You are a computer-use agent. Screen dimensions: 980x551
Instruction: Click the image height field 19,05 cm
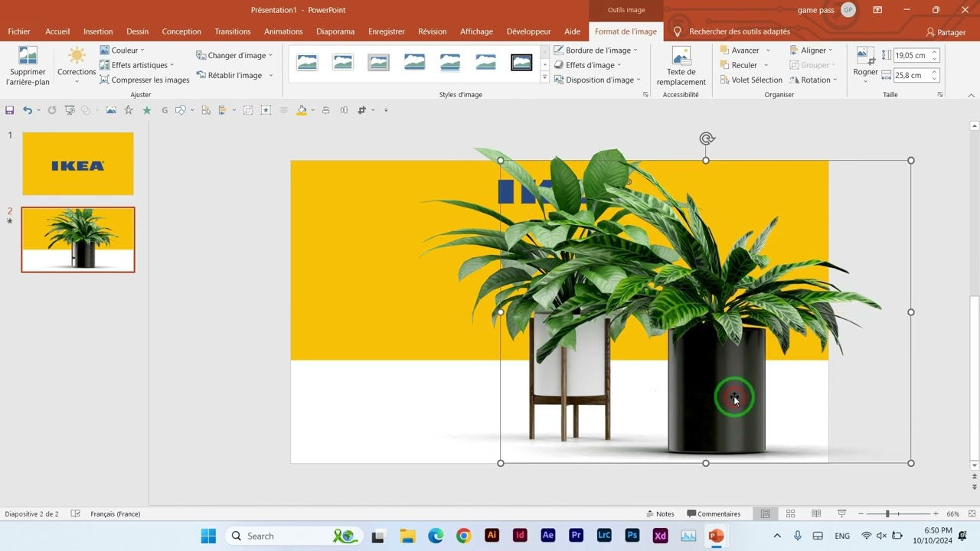(910, 55)
